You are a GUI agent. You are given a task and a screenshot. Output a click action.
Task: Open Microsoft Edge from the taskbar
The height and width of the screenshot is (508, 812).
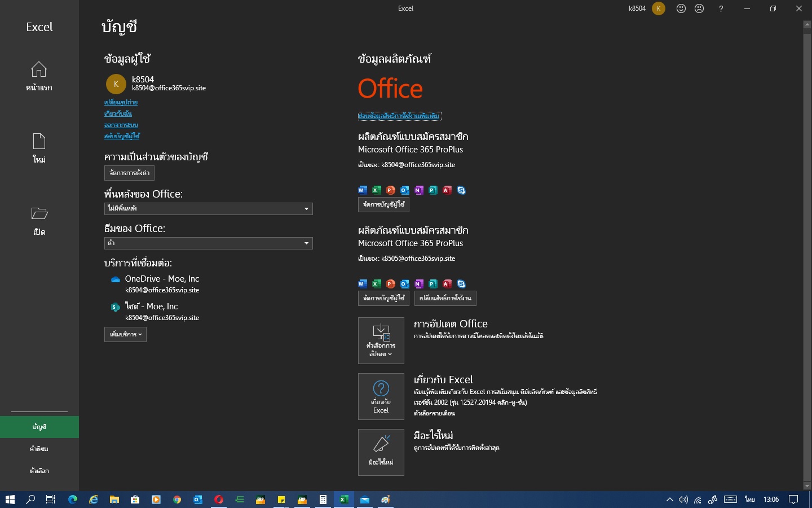73,500
